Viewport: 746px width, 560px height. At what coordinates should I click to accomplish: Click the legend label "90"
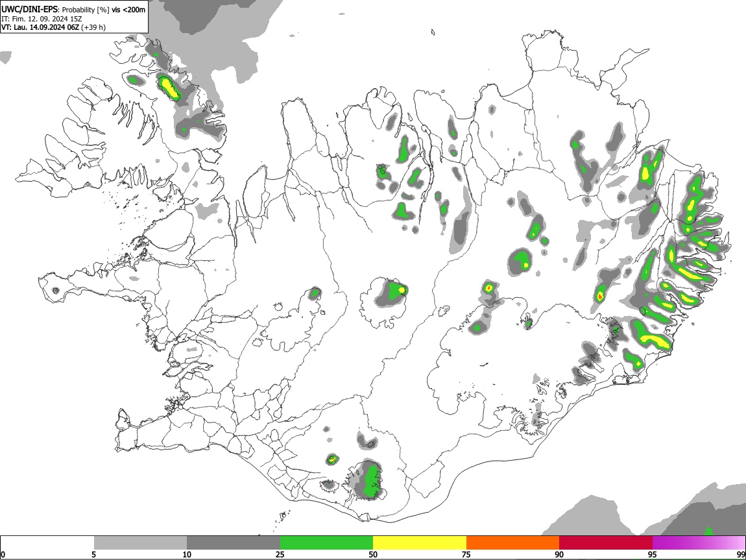[559, 554]
